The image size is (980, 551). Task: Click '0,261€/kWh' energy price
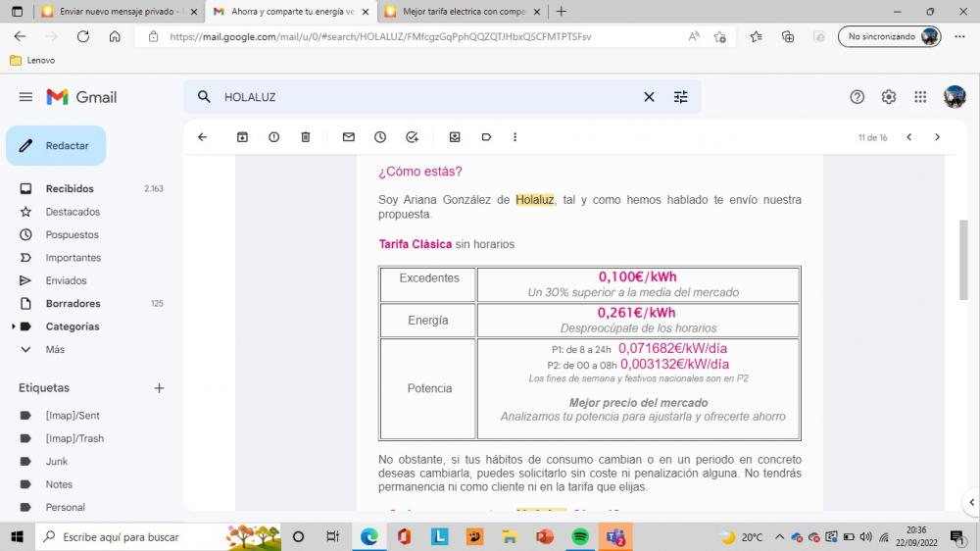636,313
